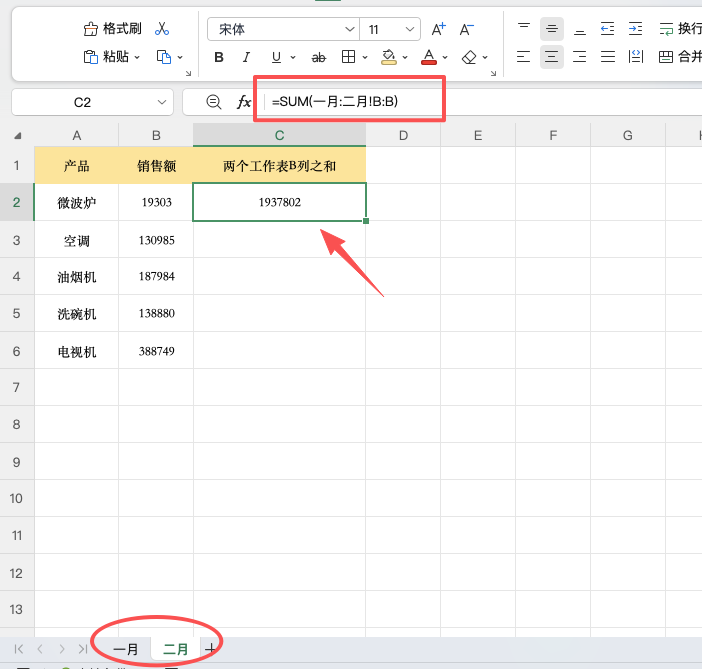Click the distributed alignment icon

636,57
